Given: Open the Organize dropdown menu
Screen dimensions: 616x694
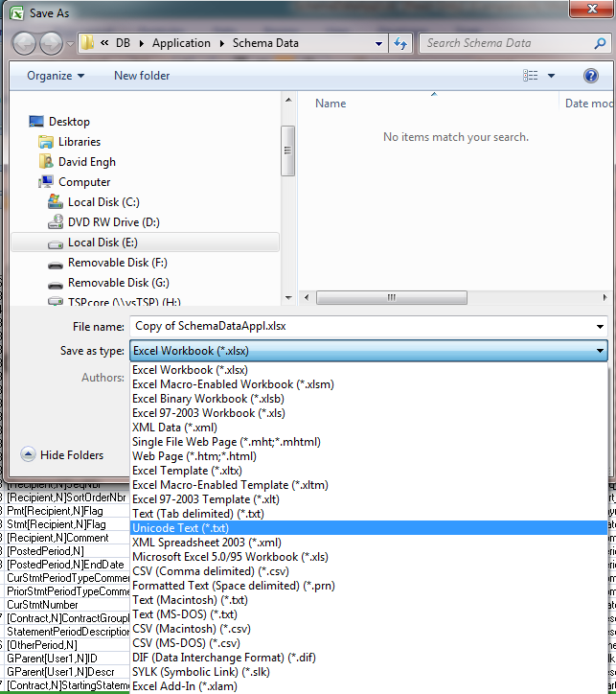Looking at the screenshot, I should 56,76.
